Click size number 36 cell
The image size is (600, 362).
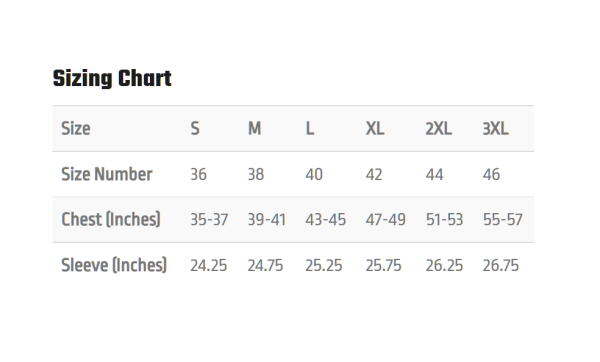pos(199,174)
